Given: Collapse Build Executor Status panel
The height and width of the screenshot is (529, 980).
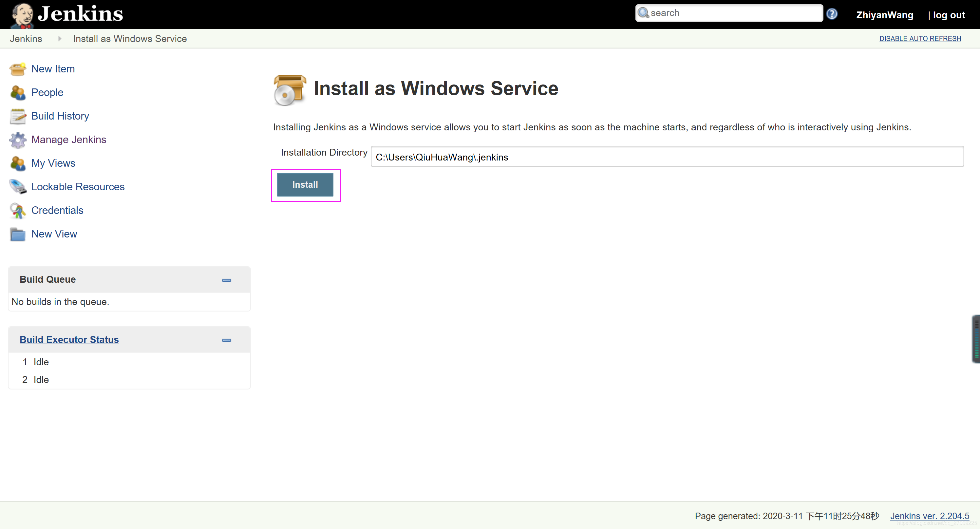Looking at the screenshot, I should (x=227, y=340).
